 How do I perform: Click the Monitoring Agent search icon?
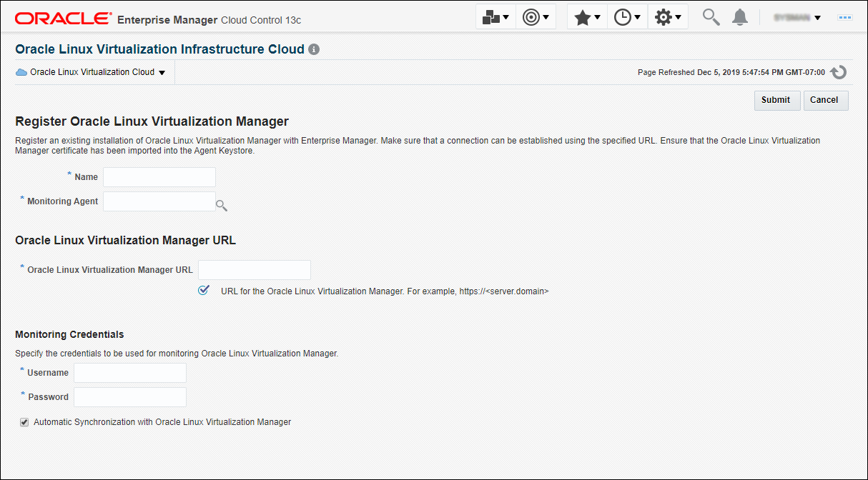(x=222, y=206)
